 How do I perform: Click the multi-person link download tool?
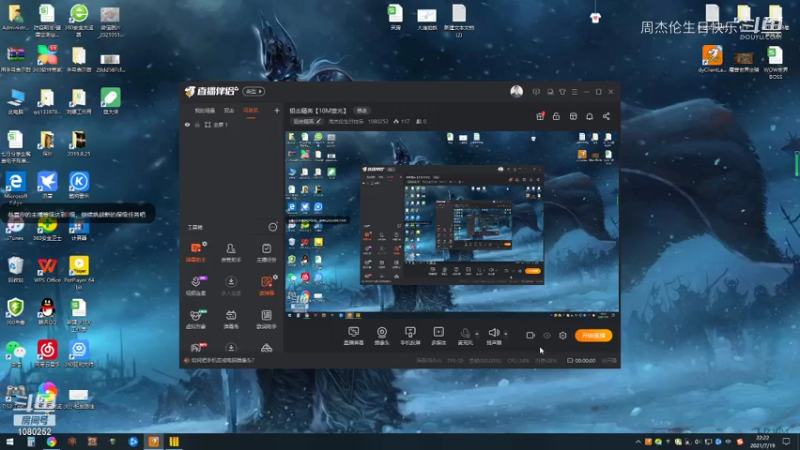[x=231, y=286]
